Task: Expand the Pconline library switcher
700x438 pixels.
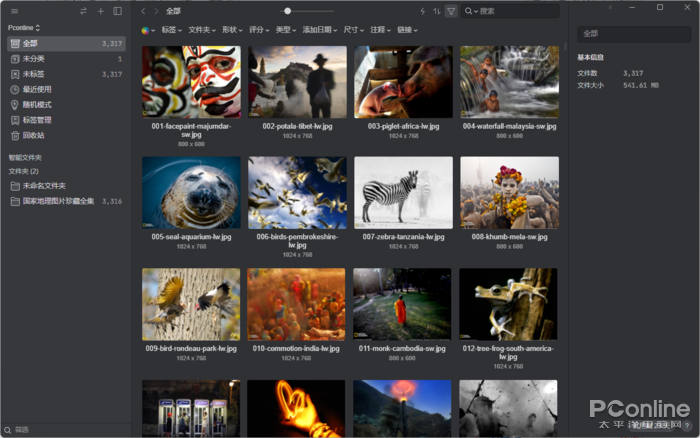Action: (24, 28)
